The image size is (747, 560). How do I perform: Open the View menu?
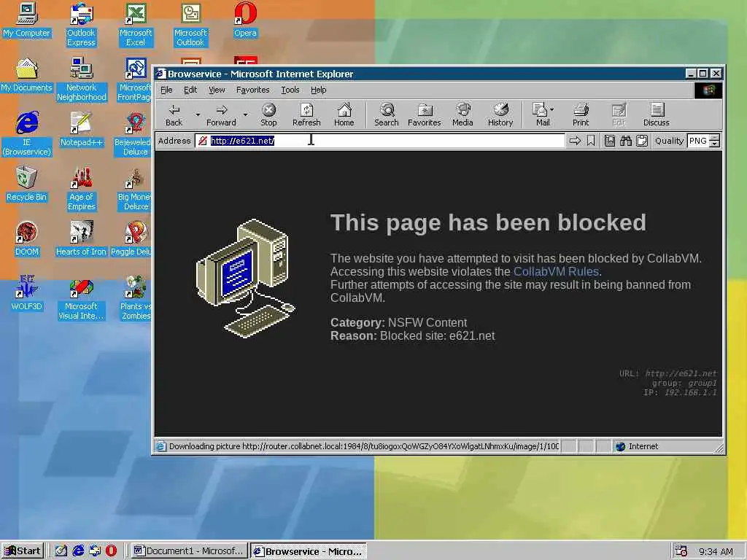click(217, 90)
